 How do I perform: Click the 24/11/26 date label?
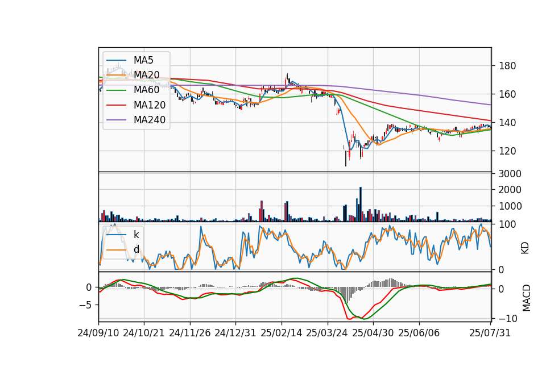pos(190,333)
